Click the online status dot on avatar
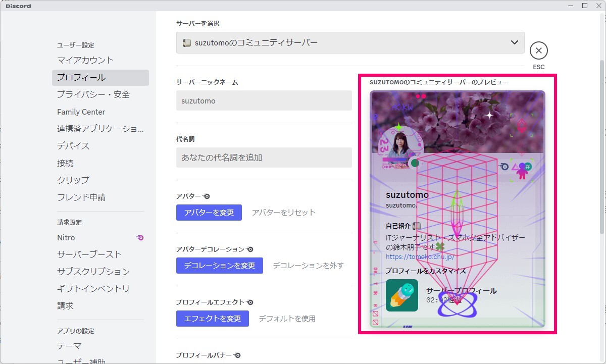Screen dimensions: 606x364 (x=415, y=163)
